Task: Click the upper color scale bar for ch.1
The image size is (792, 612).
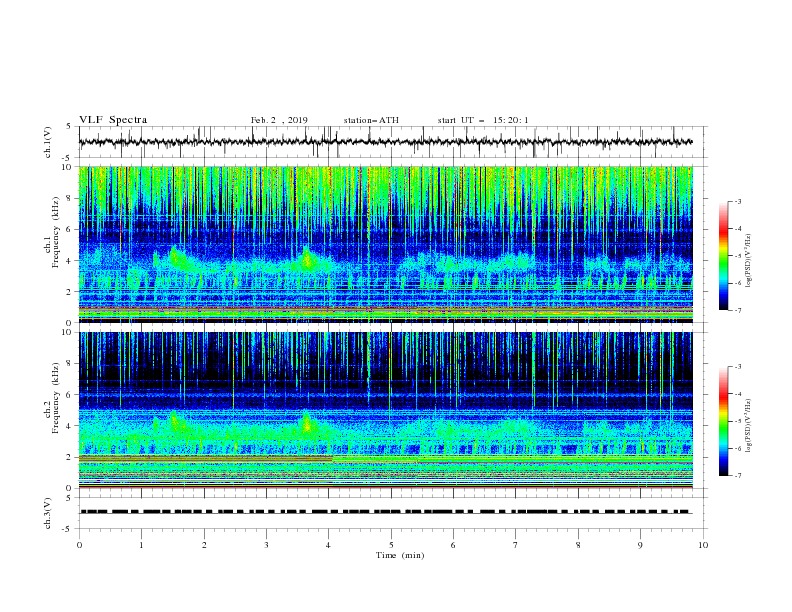Action: 723,256
